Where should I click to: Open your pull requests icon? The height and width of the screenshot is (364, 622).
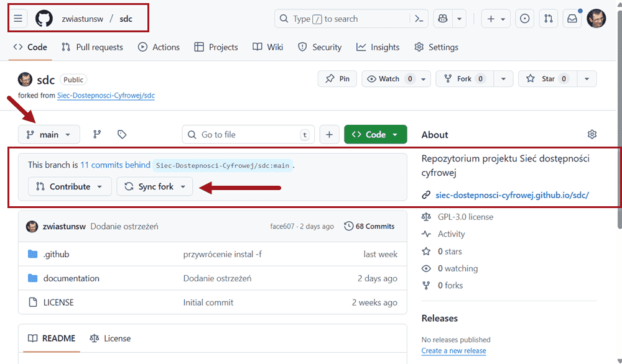(x=548, y=18)
